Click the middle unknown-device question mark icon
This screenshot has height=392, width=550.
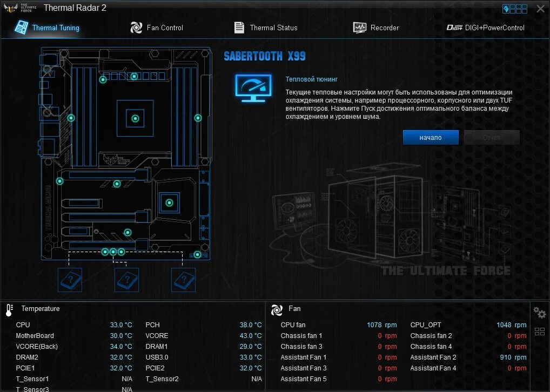[x=126, y=280]
